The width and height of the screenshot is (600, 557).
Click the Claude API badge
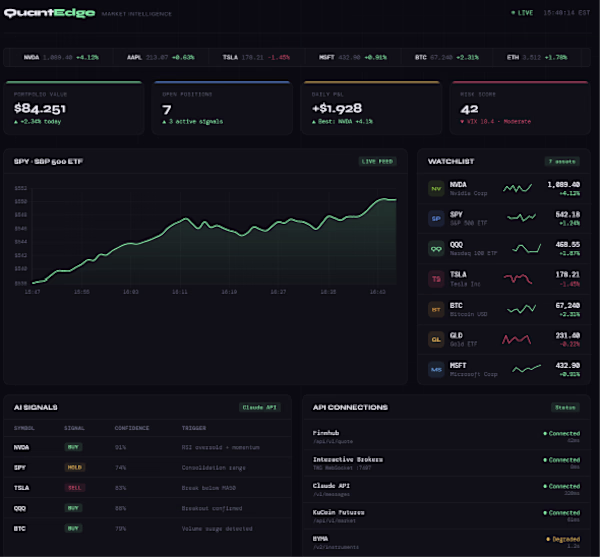[x=259, y=407]
